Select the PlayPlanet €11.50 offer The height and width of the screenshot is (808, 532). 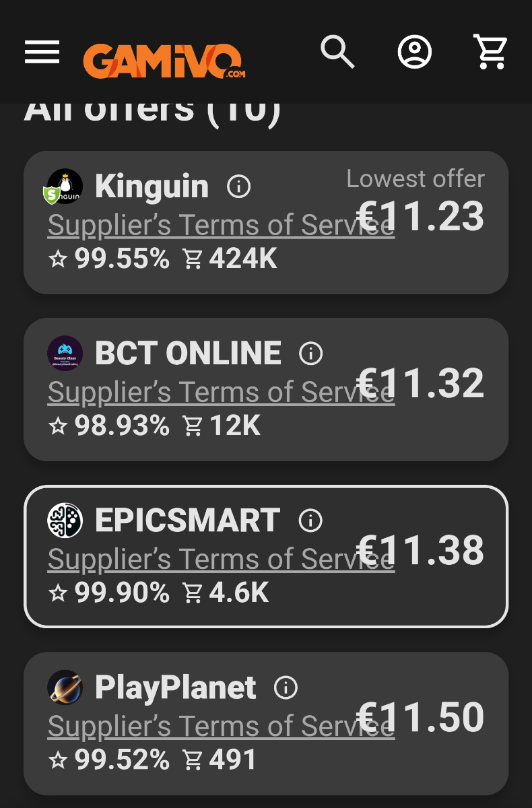click(266, 723)
